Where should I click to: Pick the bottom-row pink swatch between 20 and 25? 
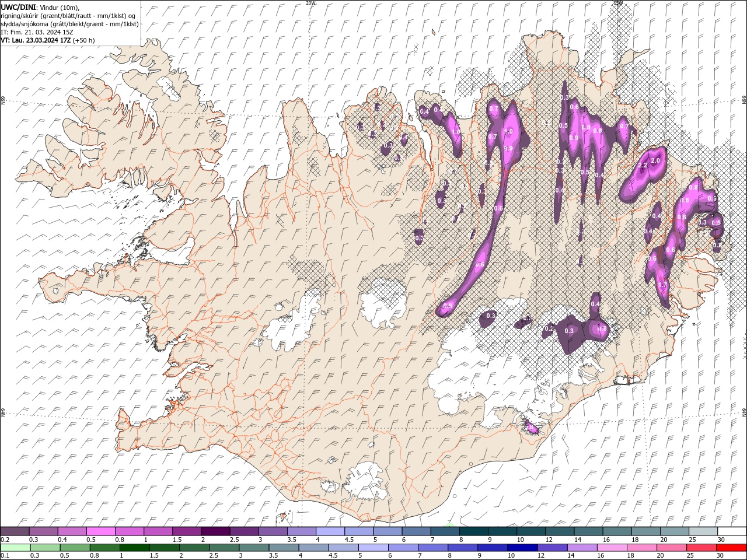pyautogui.click(x=672, y=548)
